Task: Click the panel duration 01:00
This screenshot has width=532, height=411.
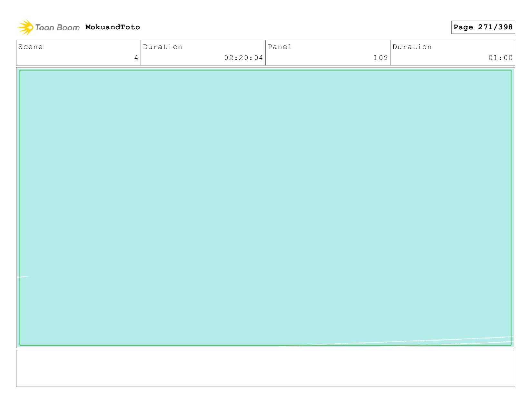Action: click(500, 58)
